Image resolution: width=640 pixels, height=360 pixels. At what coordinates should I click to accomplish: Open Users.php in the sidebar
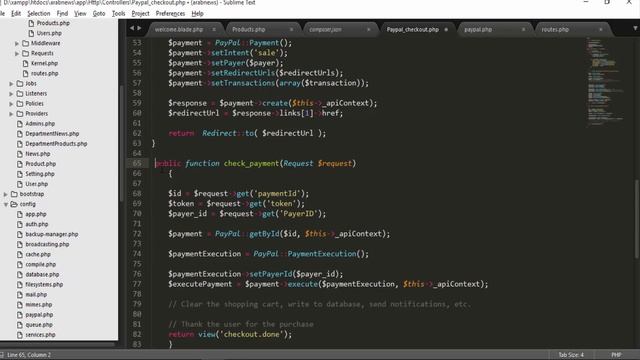49,33
